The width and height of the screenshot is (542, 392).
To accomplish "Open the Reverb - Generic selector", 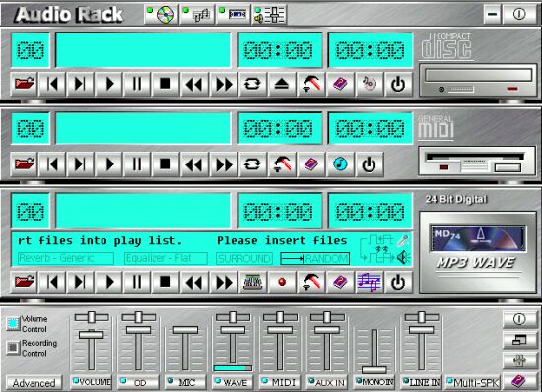I will [x=66, y=258].
